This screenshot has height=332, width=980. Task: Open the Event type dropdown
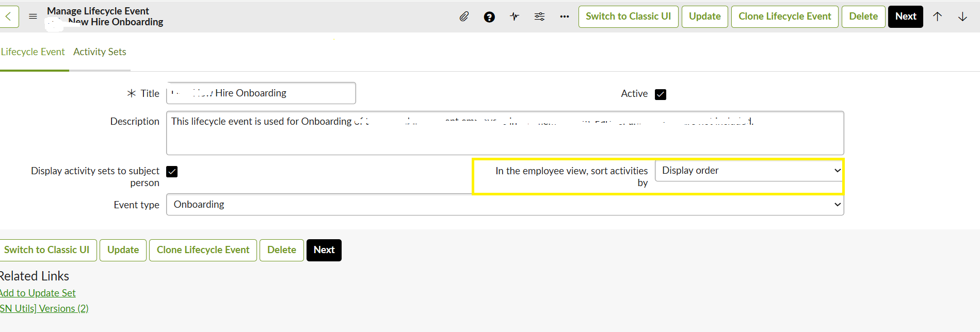coord(505,205)
